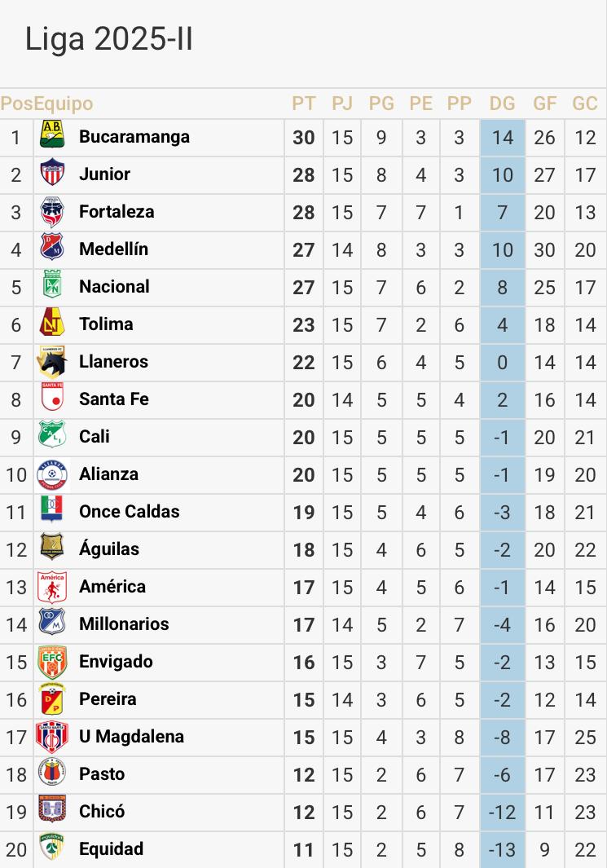Image resolution: width=607 pixels, height=868 pixels.
Task: Click the Liga 2025-II title
Action: click(x=109, y=39)
